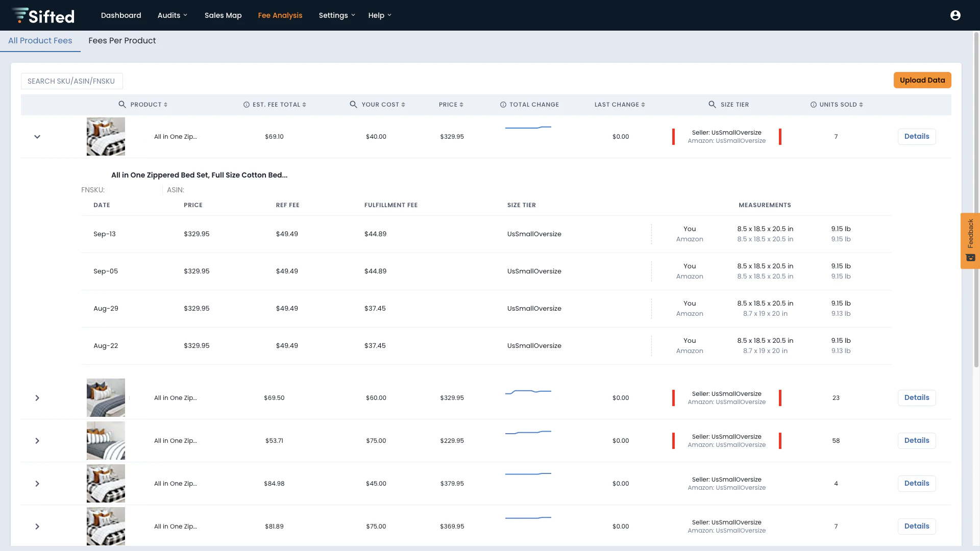Open the user account profile icon
Viewport: 980px width, 551px height.
pos(955,15)
